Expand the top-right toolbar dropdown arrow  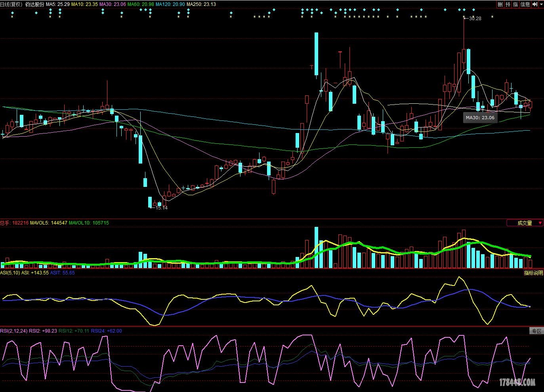pos(541,4)
